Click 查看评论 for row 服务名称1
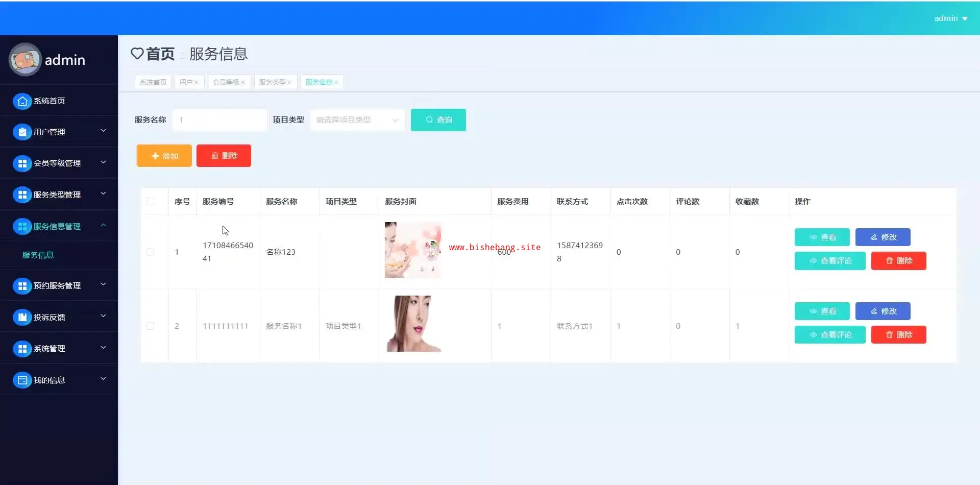 click(x=830, y=335)
